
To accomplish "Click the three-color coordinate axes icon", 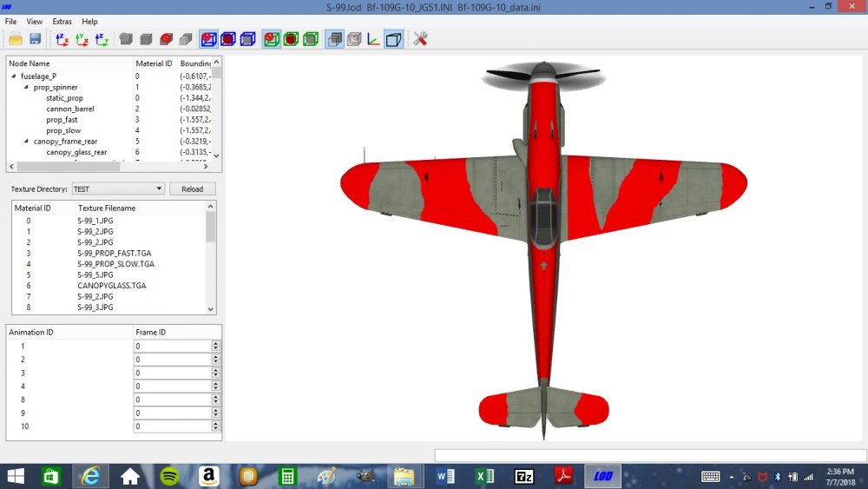I will click(x=373, y=39).
